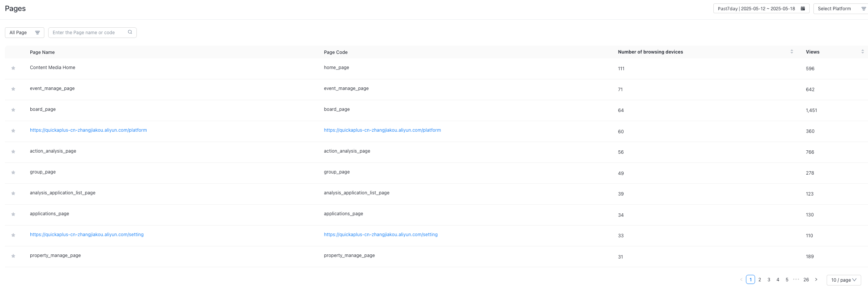Click device count 111
The image size is (868, 287).
[x=621, y=69]
